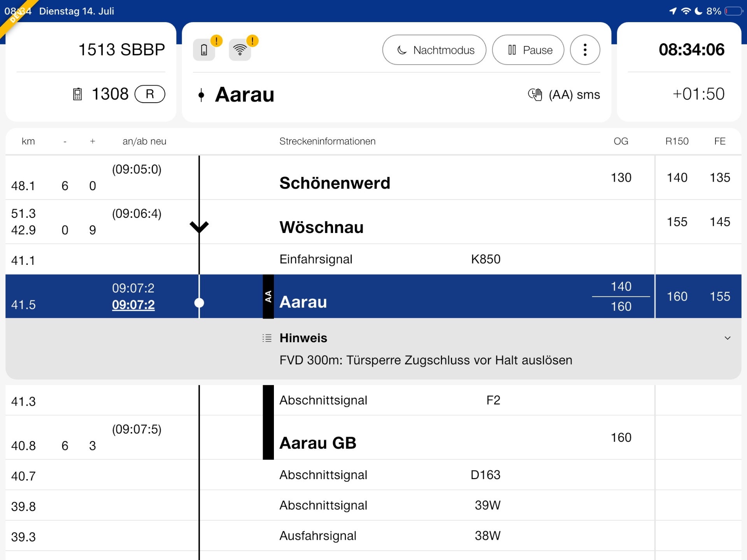Select the Schönenwerd station row
Viewport: 747px width, 560px height.
coord(373,178)
